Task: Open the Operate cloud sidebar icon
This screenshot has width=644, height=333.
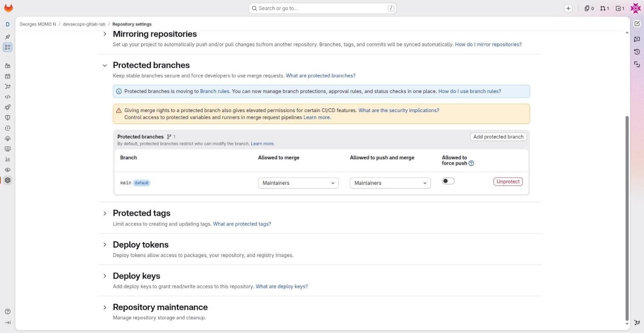Action: tap(7, 138)
